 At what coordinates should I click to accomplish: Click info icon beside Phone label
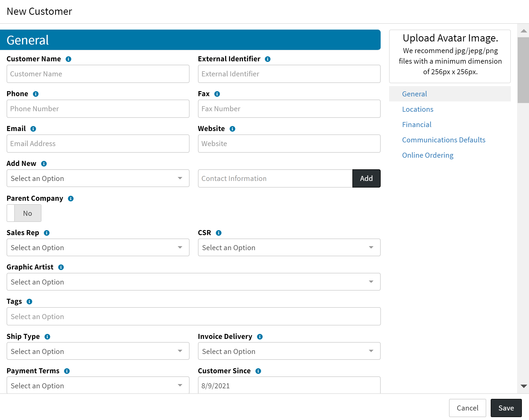pos(36,94)
